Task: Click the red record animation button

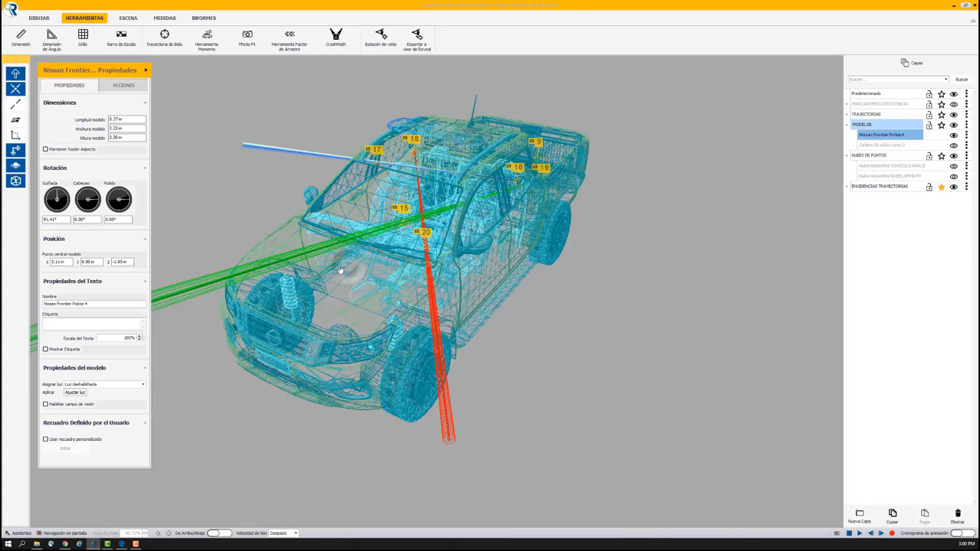Action: coord(892,533)
